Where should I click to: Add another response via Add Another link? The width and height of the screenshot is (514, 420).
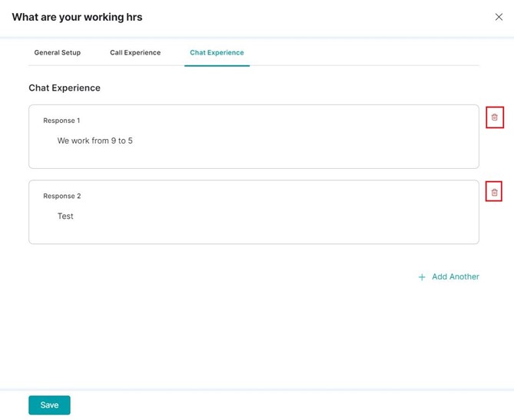(x=456, y=277)
